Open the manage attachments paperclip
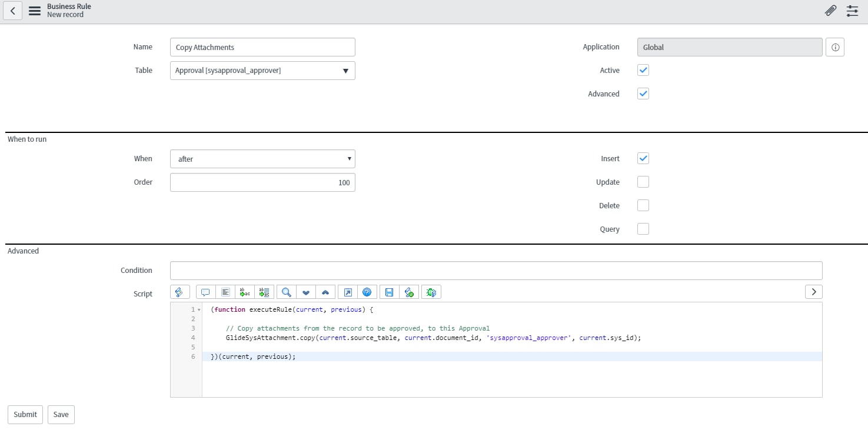This screenshot has height=430, width=868. [x=830, y=11]
